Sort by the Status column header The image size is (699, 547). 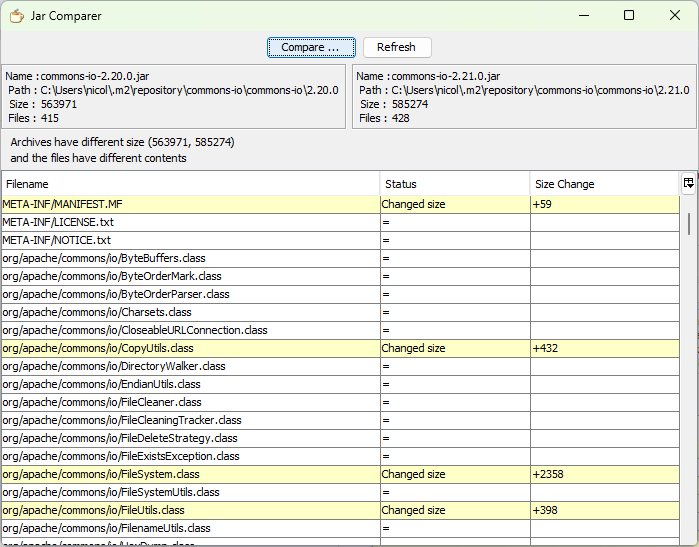[x=455, y=184]
